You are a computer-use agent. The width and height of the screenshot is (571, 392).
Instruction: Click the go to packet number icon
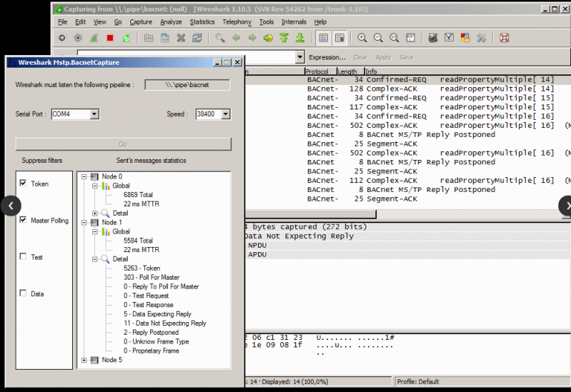coord(268,38)
